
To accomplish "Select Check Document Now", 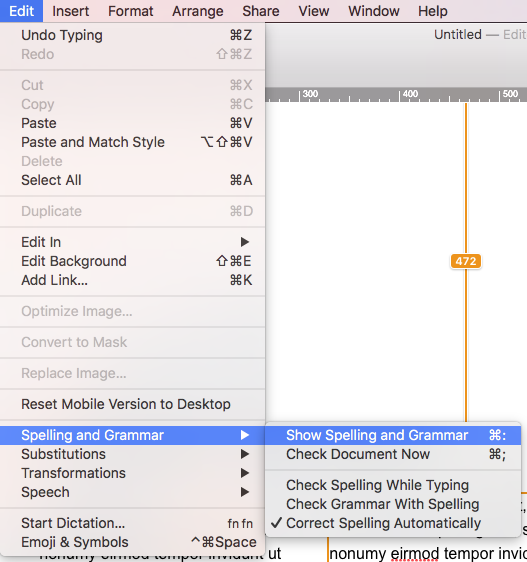I will pos(393,454).
